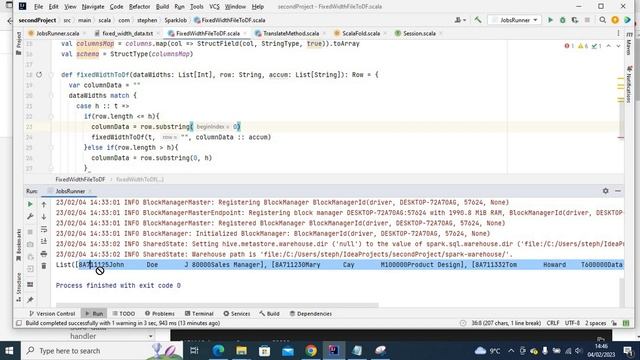Close the JobsRunner run tab
640x360 pixels.
tap(90, 191)
